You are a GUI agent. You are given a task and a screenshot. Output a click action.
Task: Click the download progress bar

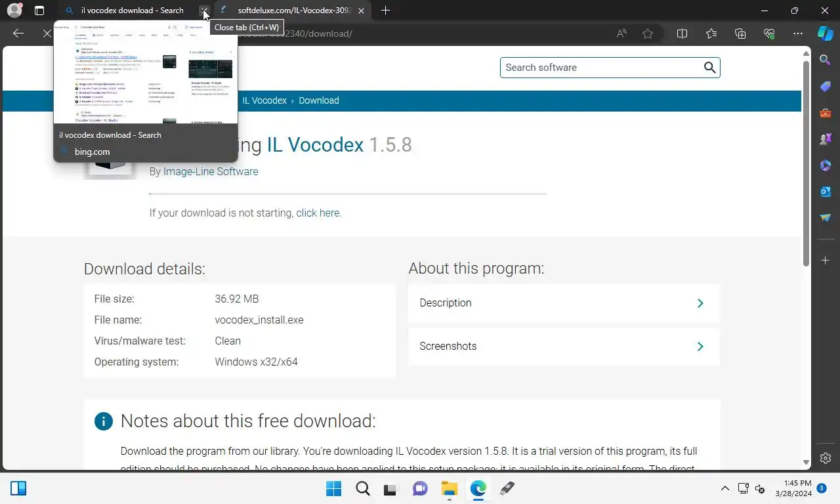click(348, 194)
